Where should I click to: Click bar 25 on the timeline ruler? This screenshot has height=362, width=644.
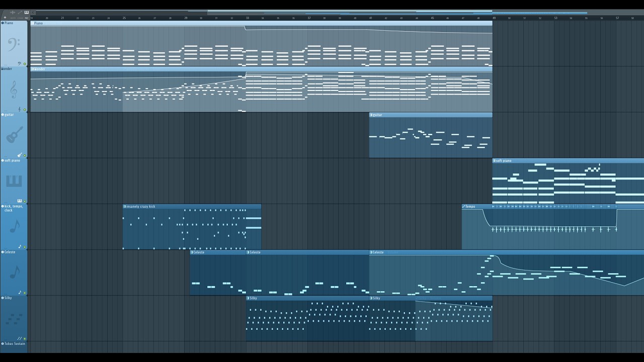[x=124, y=18]
